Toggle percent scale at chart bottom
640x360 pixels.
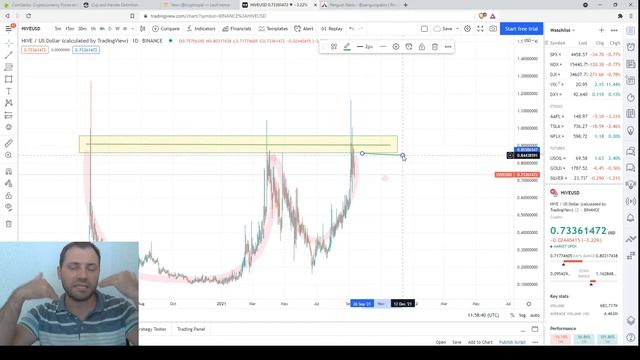tap(512, 315)
